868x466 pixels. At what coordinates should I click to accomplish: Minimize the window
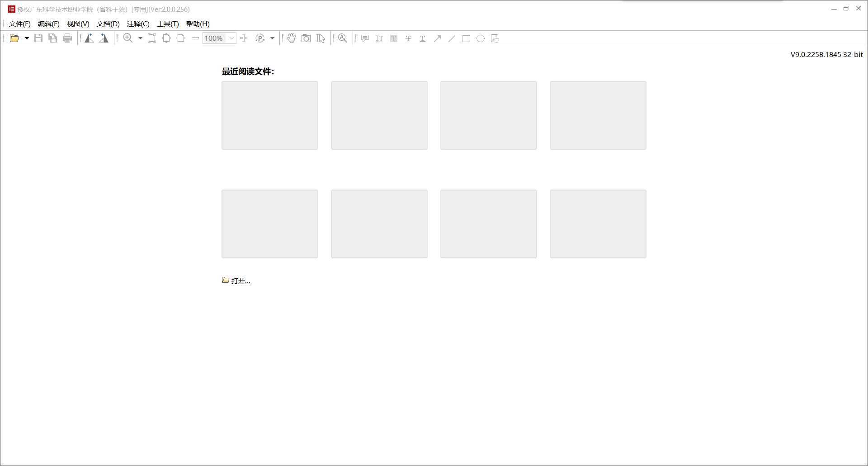[x=834, y=9]
